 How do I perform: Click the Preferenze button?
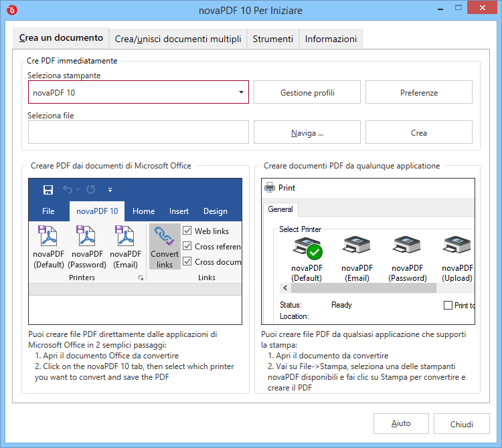click(x=419, y=92)
